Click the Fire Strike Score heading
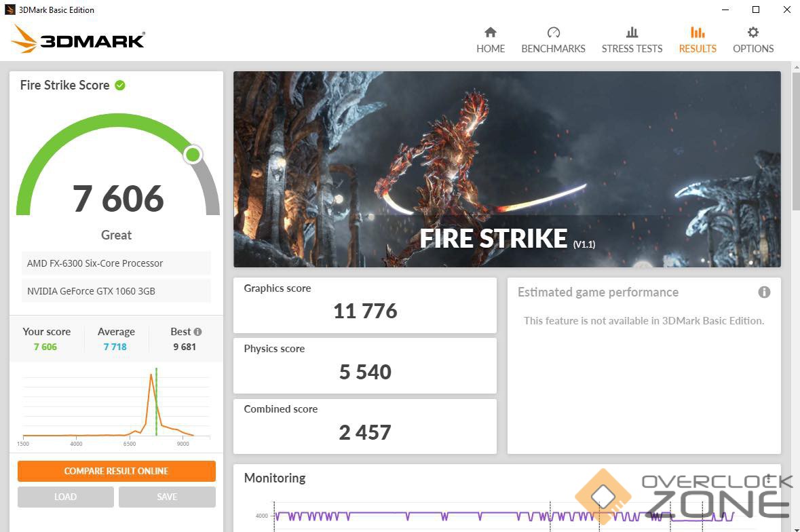Image resolution: width=800 pixels, height=532 pixels. coord(64,85)
